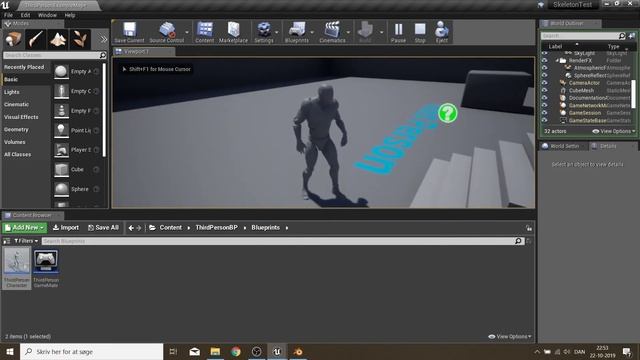Open the Source Control dropdown arrow
Screen dimensions: 640x360
pyautogui.click(x=187, y=32)
